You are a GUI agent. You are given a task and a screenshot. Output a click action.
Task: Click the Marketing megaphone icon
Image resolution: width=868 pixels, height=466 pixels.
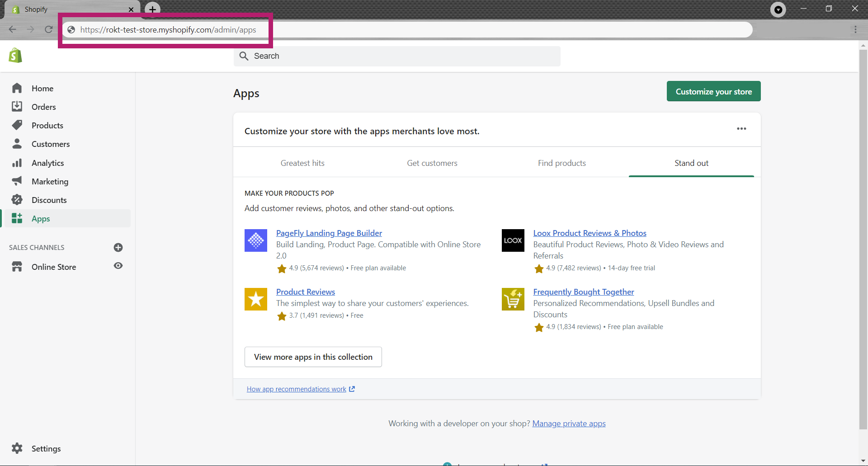(x=17, y=181)
